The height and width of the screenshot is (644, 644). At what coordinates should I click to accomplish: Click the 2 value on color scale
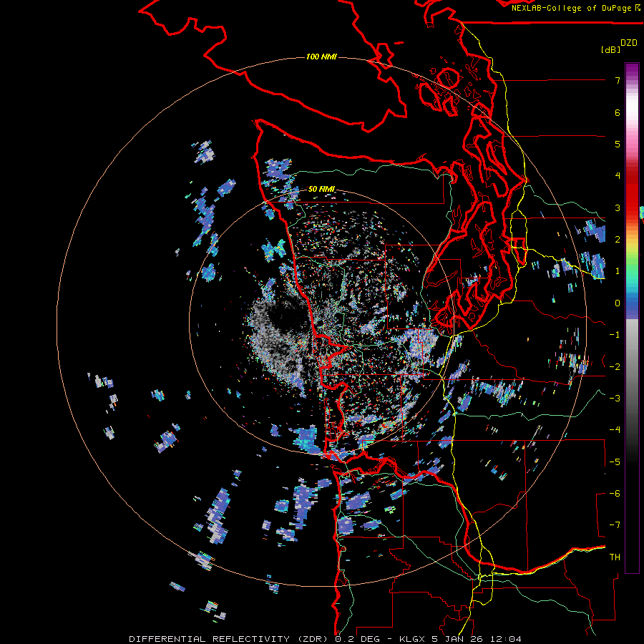618,240
